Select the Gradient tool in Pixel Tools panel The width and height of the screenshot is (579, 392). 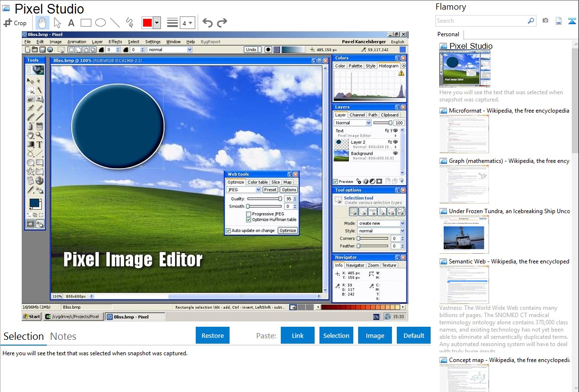pos(29,144)
